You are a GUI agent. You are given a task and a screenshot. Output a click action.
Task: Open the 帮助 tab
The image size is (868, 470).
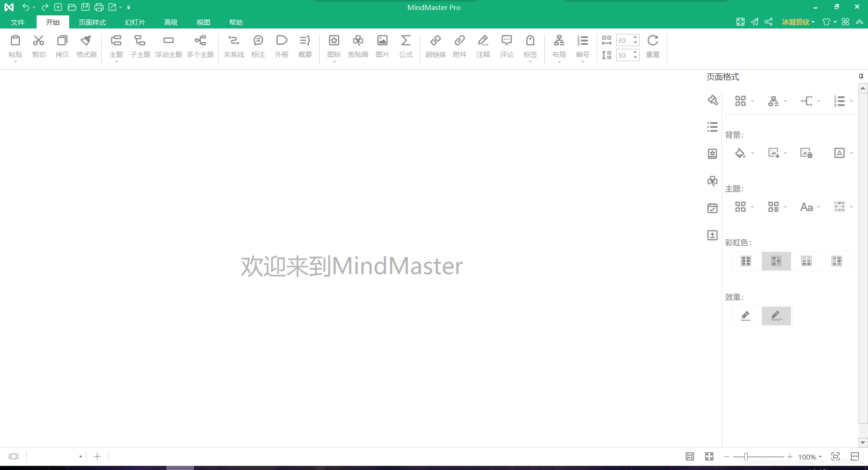(x=236, y=22)
